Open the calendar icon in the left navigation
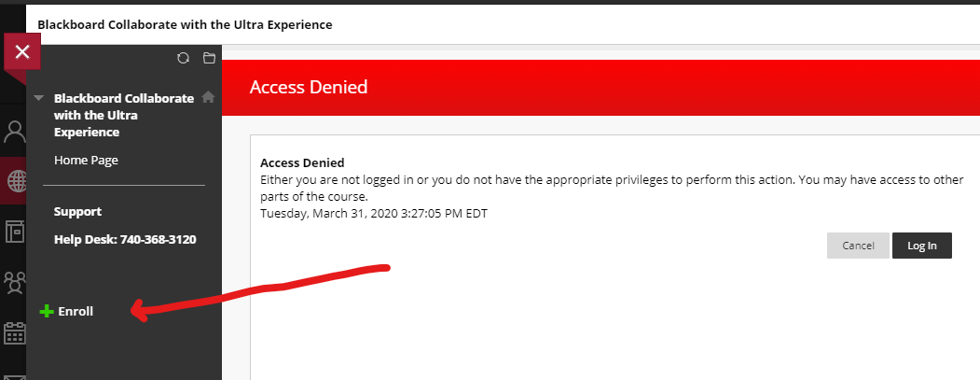 (x=14, y=333)
